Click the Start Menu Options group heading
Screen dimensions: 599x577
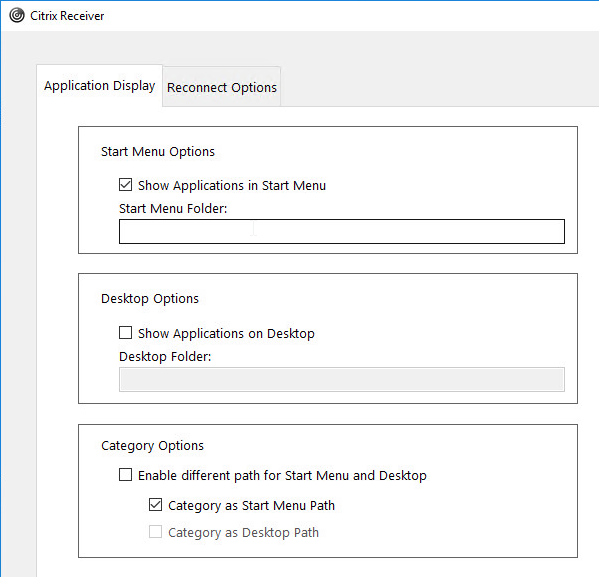tap(158, 152)
